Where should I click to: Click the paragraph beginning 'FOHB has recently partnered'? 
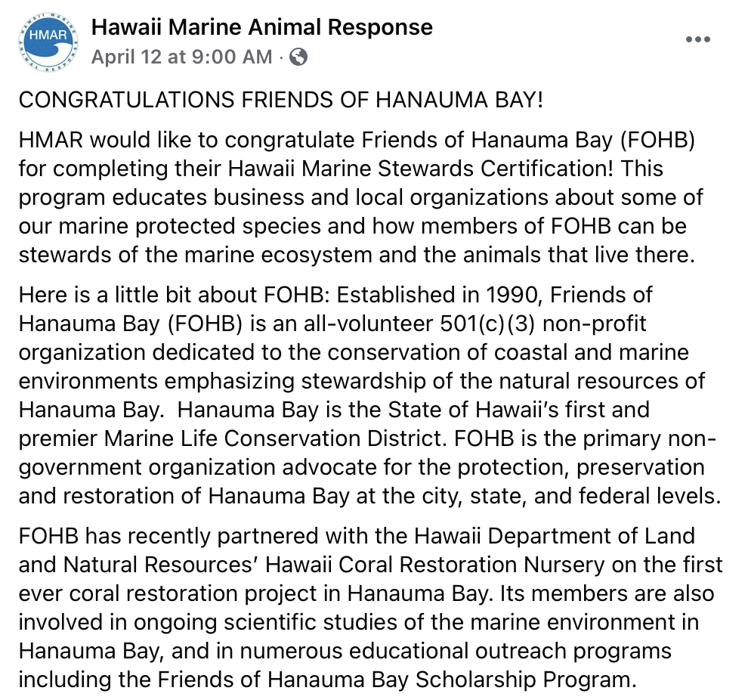pyautogui.click(x=370, y=607)
